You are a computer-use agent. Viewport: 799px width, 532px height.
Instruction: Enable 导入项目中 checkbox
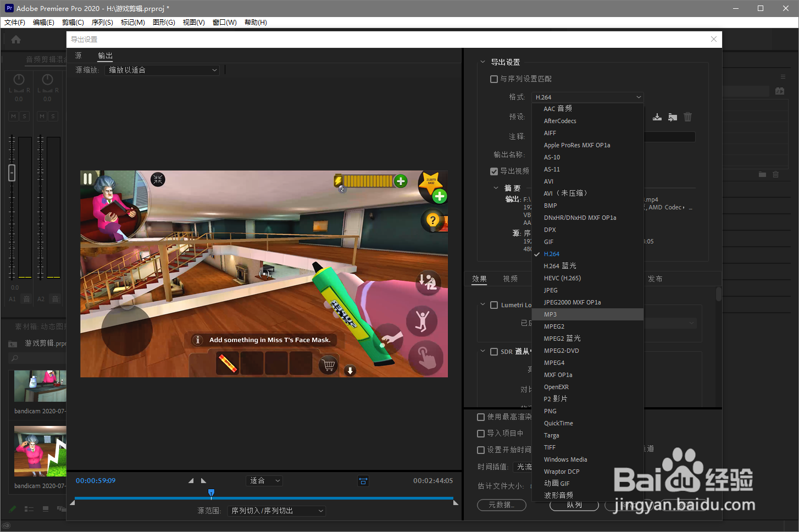pyautogui.click(x=481, y=434)
